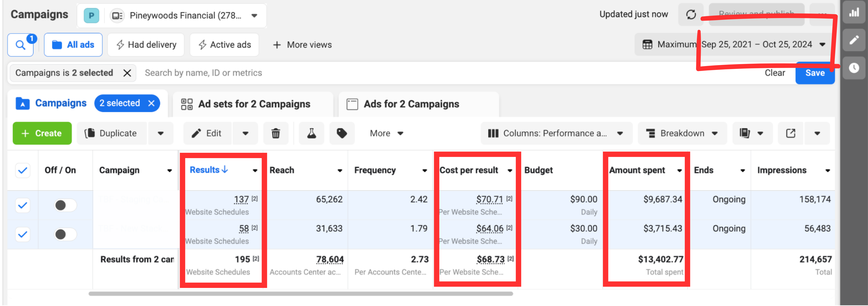Click the blue Save button
The image size is (868, 306).
click(815, 73)
